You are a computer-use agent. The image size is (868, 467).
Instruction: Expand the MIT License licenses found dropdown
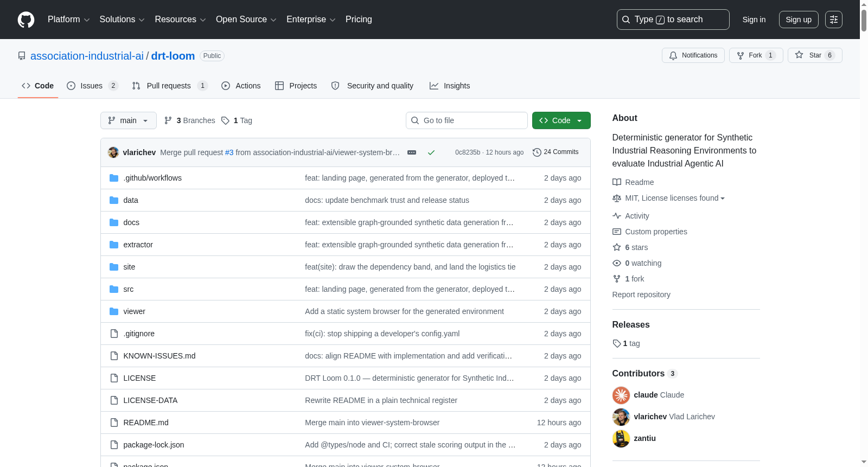[675, 198]
